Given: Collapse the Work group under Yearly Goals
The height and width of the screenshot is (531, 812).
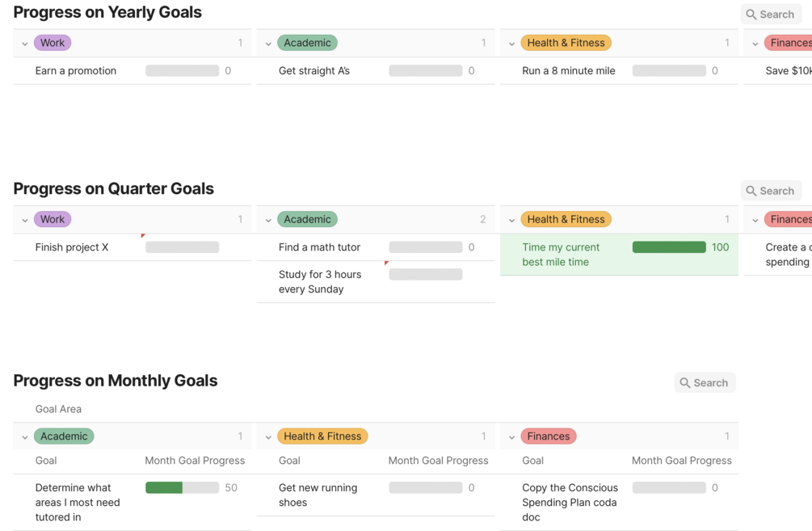Looking at the screenshot, I should 25,44.
